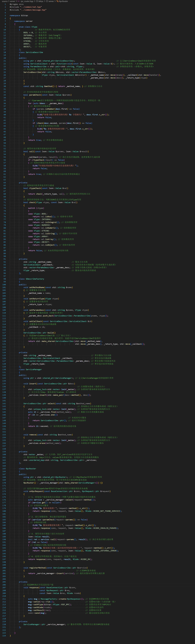This screenshot has width=195, height=644.
Task: Click the 'std::mutex _mutex;' member
Action: point(34,454)
